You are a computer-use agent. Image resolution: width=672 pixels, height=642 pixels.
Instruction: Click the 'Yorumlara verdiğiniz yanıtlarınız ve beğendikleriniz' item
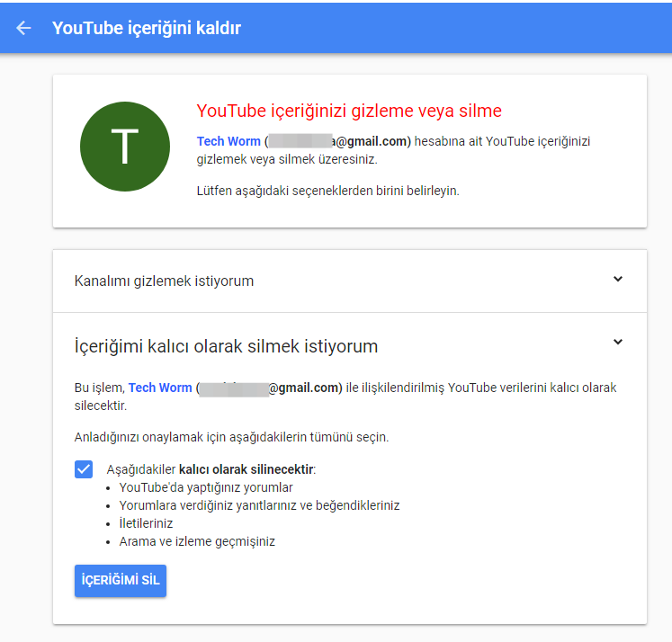(x=259, y=505)
